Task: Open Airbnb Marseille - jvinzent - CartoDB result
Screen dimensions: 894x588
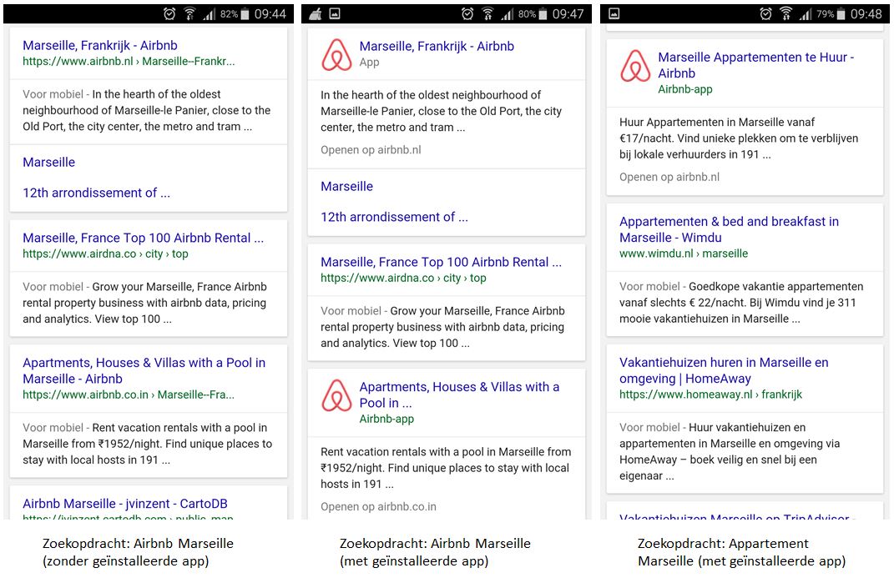Action: [125, 504]
